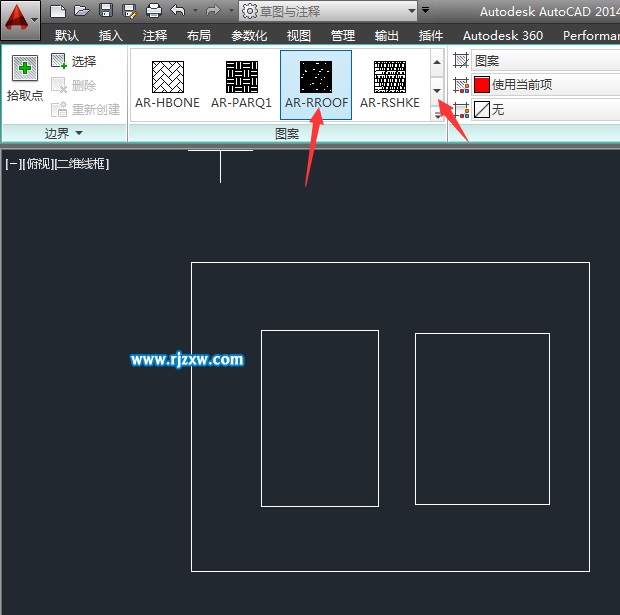Switch to the 注释 ribbon tab
This screenshot has width=620, height=615.
155,36
